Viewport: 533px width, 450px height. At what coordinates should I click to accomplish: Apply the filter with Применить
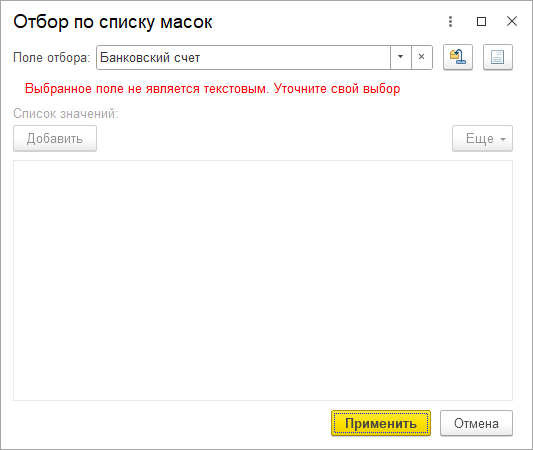pos(381,423)
